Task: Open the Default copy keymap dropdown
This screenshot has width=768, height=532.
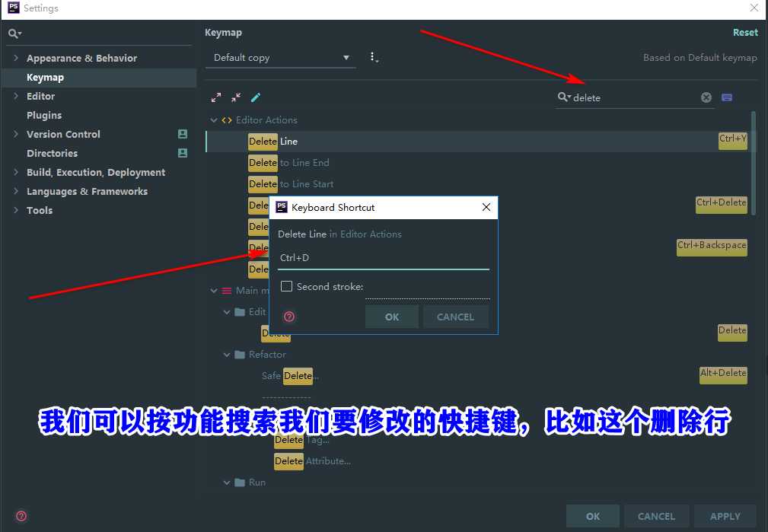Action: [x=280, y=58]
